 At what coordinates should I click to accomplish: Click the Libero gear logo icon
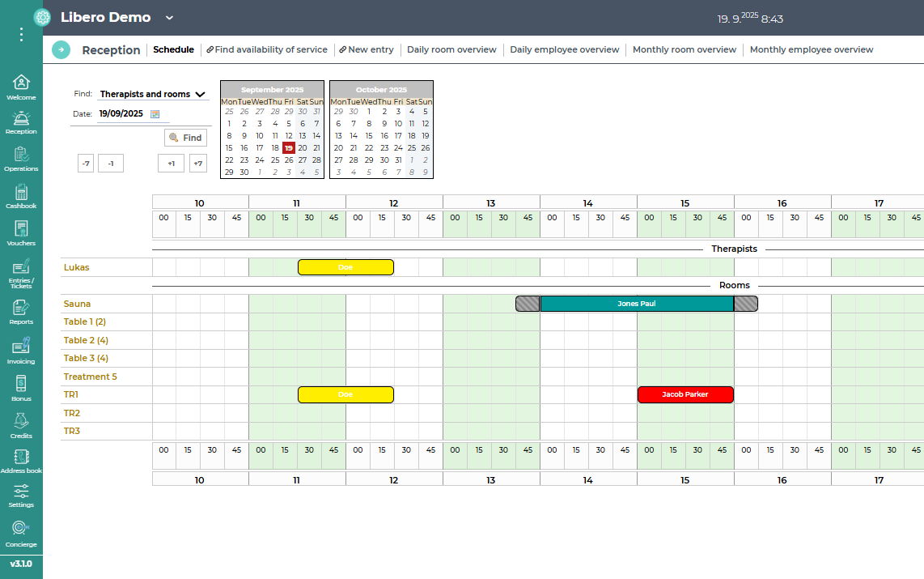click(x=42, y=17)
